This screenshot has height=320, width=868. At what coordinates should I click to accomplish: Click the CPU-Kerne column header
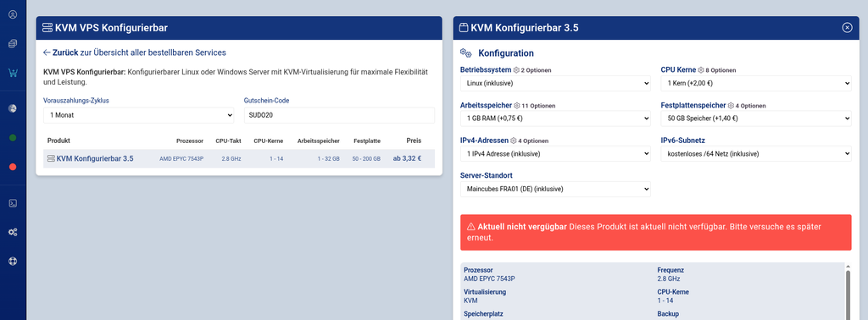[269, 141]
